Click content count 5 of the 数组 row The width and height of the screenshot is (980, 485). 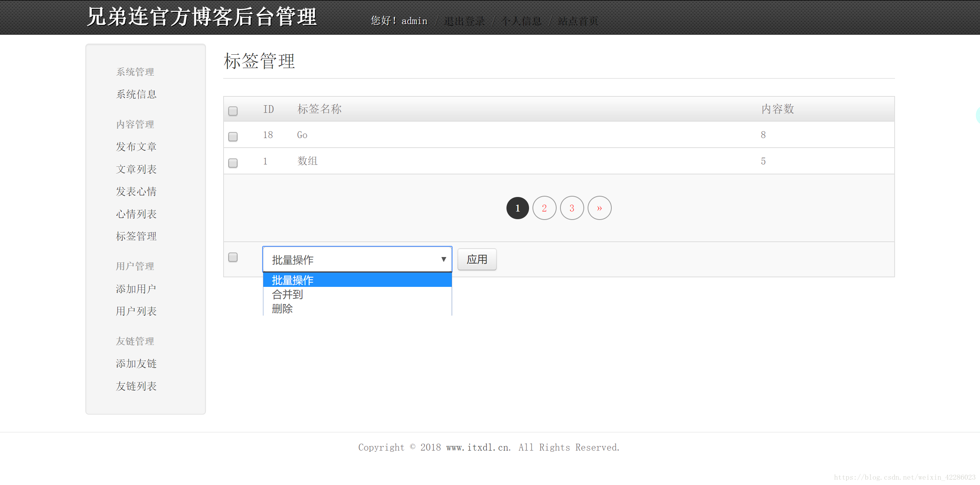pyautogui.click(x=763, y=161)
